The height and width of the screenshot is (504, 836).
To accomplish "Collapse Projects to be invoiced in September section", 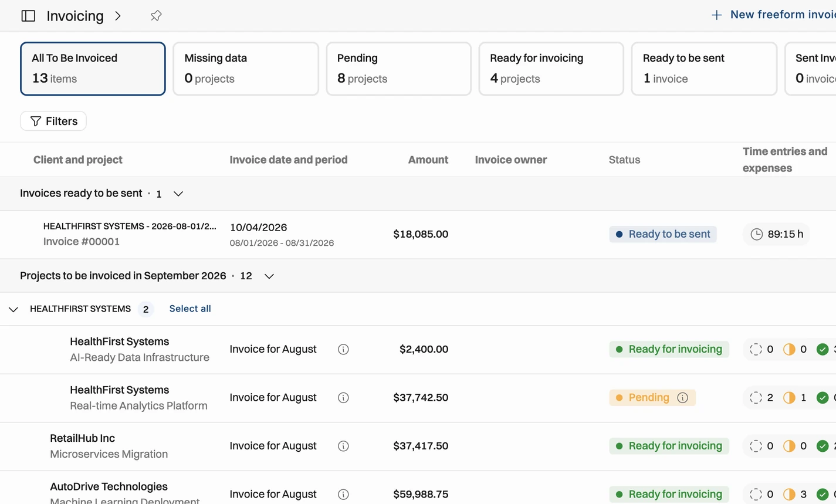I will (269, 276).
